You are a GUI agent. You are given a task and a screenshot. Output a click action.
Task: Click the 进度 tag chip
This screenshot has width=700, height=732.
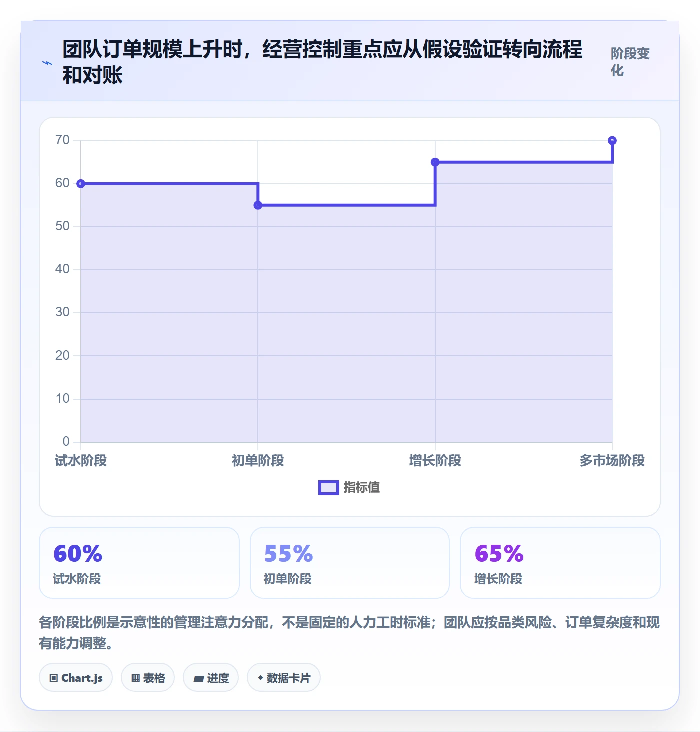click(211, 678)
